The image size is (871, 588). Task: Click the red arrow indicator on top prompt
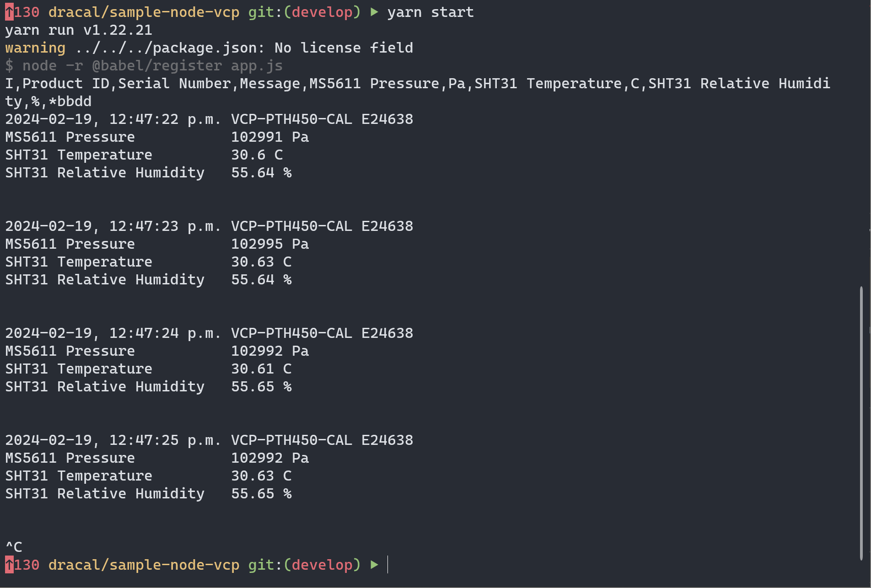point(9,12)
